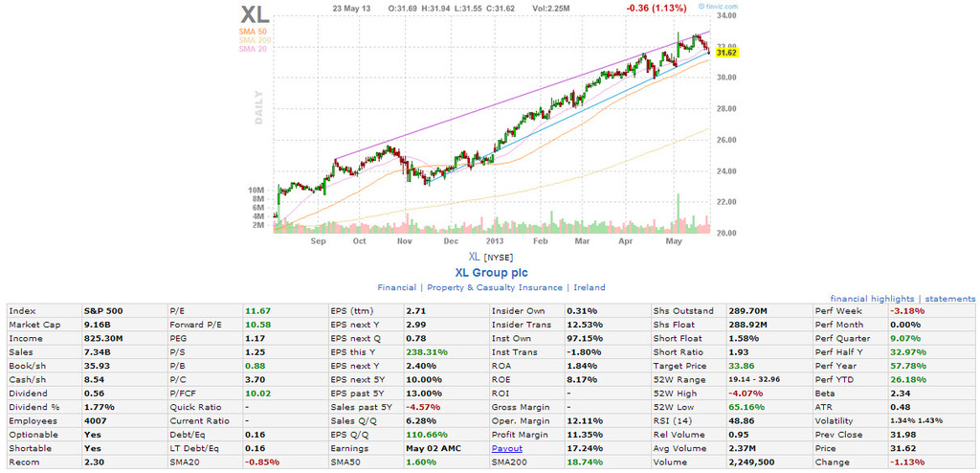This screenshot has width=980, height=473.
Task: Open the Ireland country link
Action: click(590, 288)
